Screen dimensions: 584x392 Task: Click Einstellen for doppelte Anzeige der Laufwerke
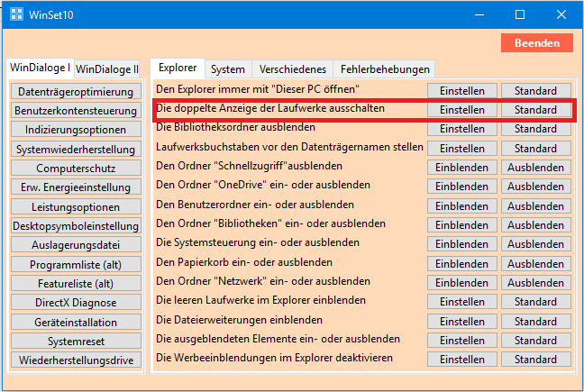tap(461, 110)
